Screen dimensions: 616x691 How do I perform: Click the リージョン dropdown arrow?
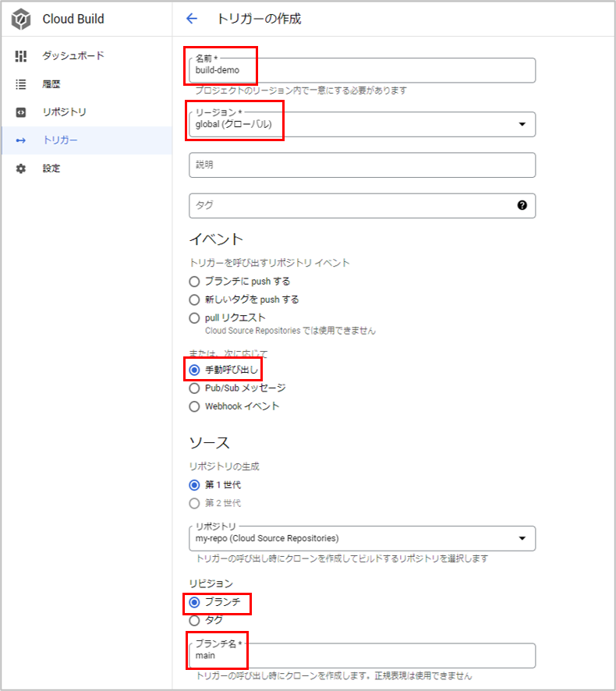click(x=522, y=124)
